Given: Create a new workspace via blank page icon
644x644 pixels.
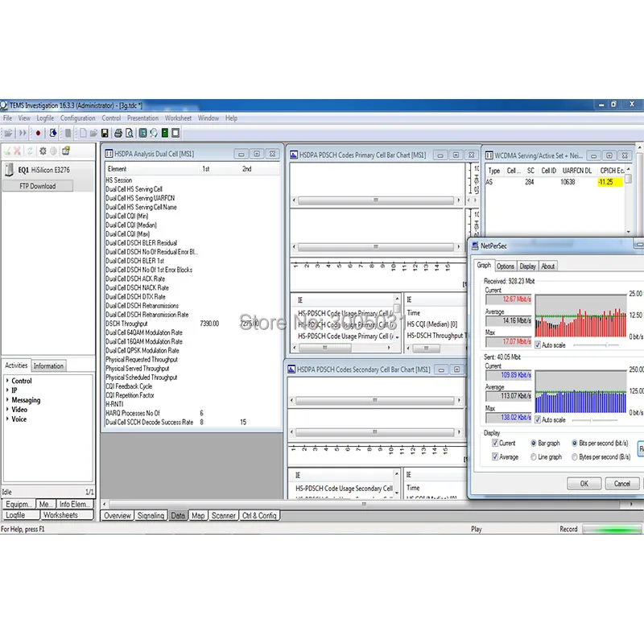Looking at the screenshot, I should coord(83,133).
